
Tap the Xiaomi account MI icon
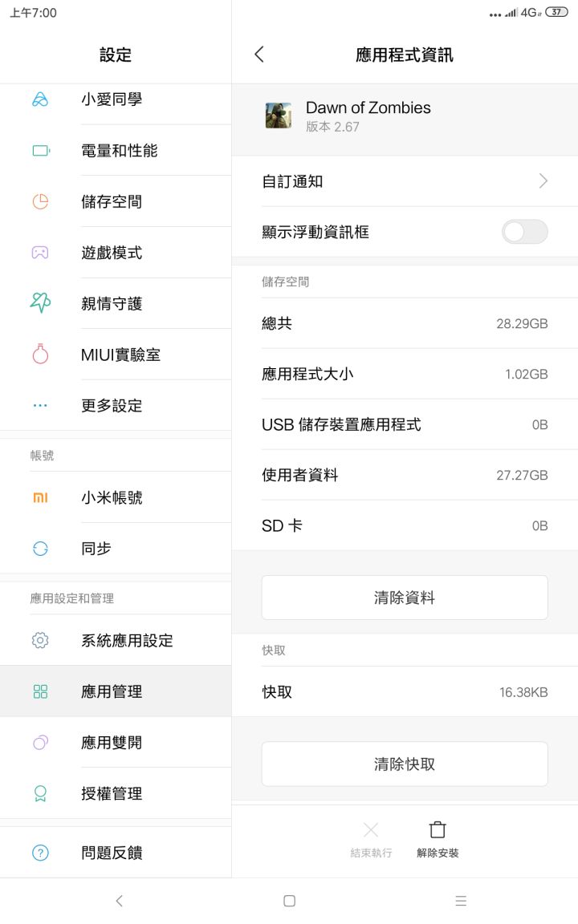40,497
